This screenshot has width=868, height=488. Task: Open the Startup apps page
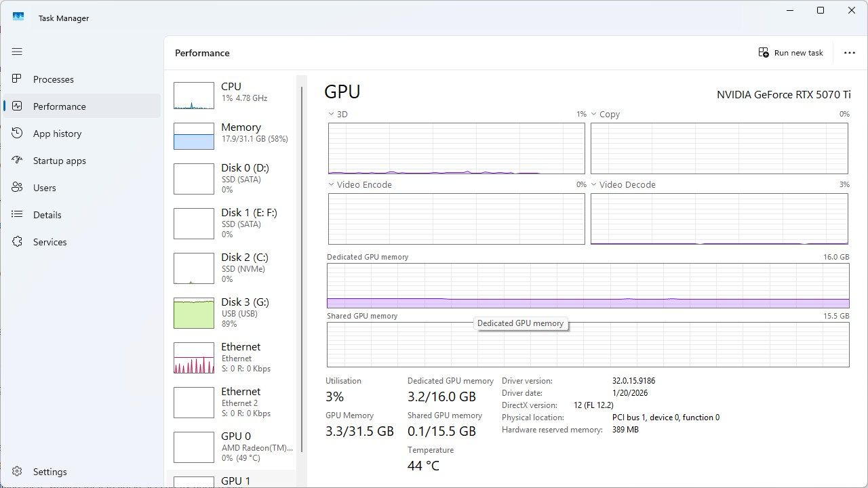click(x=82, y=161)
